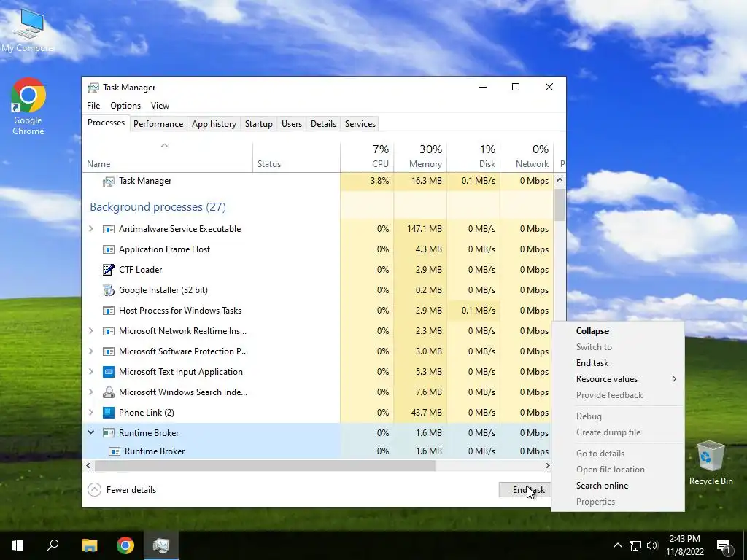Click the Task Manager process icon in list
The height and width of the screenshot is (560, 747).
coord(109,181)
